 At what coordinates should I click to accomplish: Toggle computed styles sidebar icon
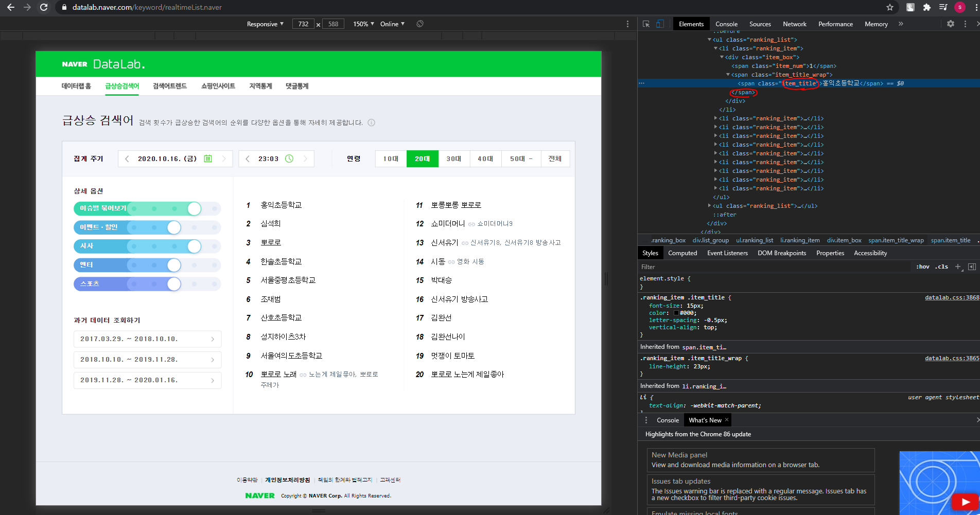pos(972,267)
